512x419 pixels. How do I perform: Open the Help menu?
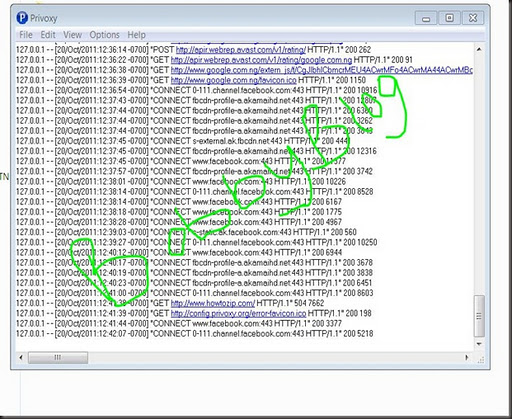coord(136,35)
